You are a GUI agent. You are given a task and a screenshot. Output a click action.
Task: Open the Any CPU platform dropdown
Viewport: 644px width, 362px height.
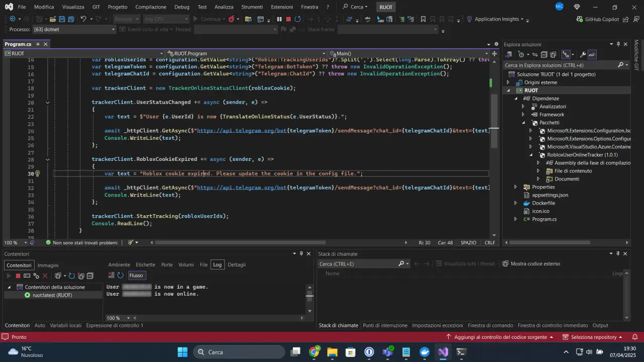point(166,19)
